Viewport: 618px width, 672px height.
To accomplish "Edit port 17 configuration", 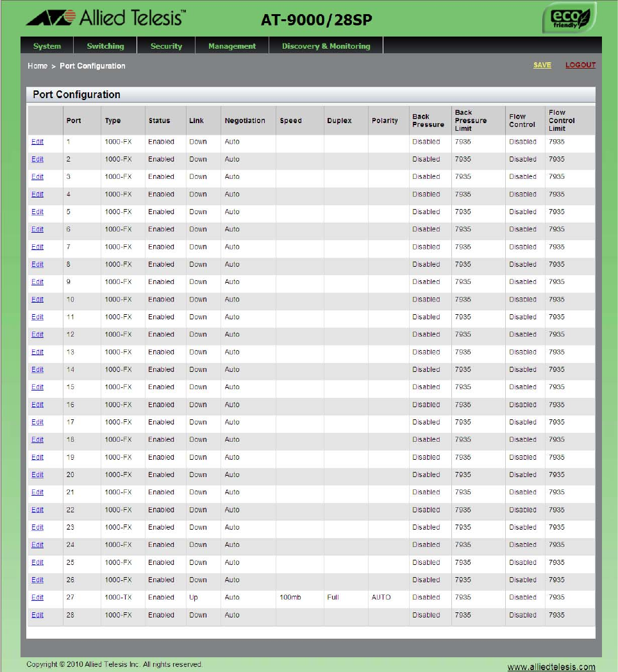I will pyautogui.click(x=37, y=422).
